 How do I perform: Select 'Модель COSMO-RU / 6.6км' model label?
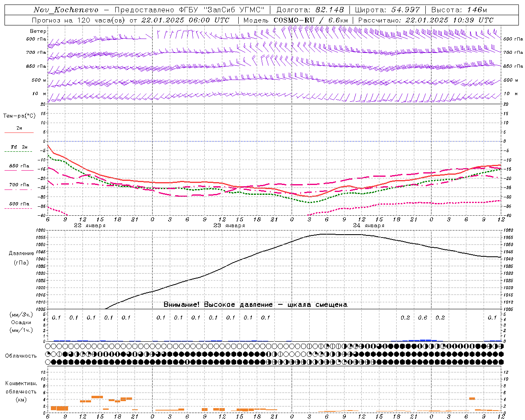click(296, 20)
